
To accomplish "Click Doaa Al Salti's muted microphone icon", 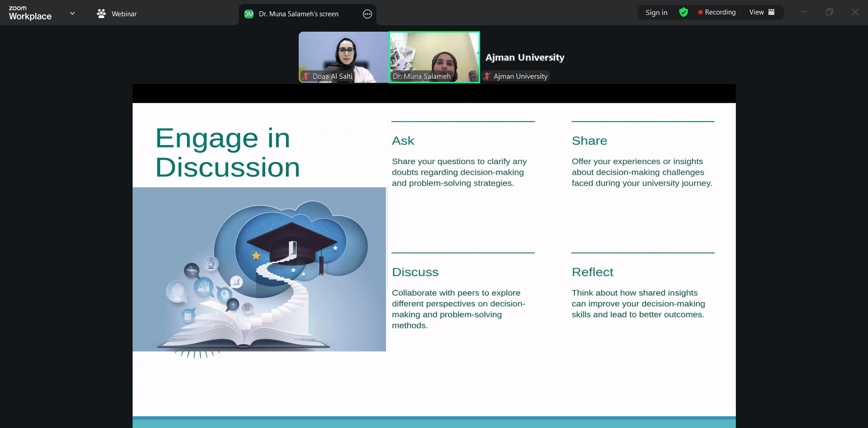I will click(306, 76).
